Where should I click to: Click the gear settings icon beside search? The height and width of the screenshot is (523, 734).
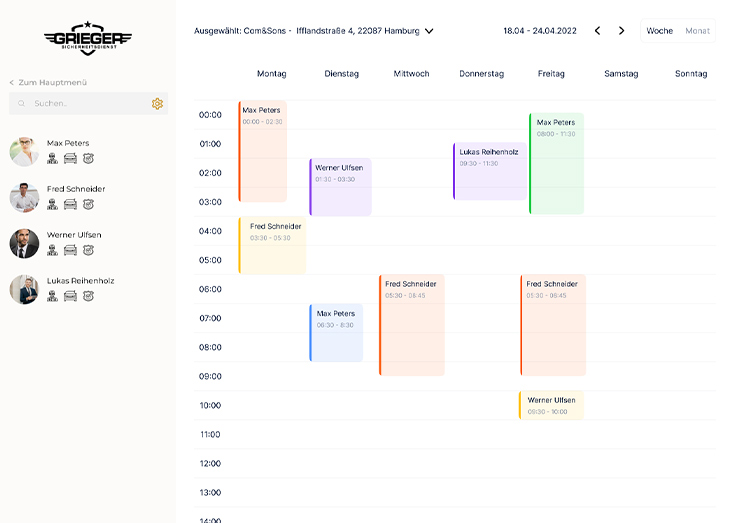[157, 104]
